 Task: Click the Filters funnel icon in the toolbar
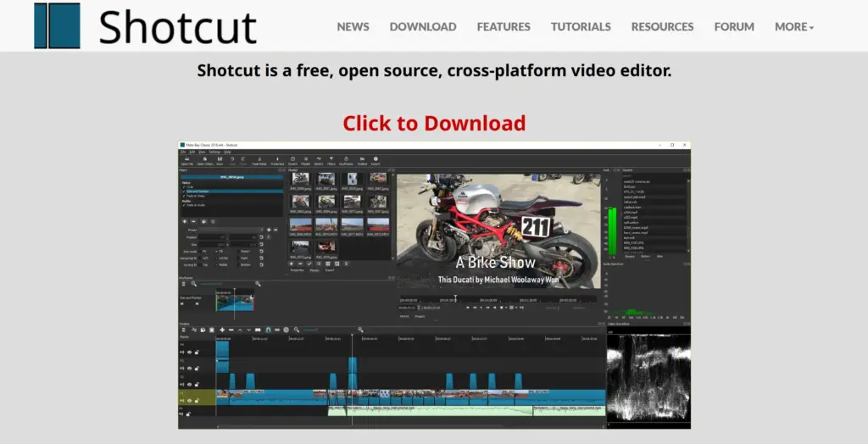tap(331, 159)
